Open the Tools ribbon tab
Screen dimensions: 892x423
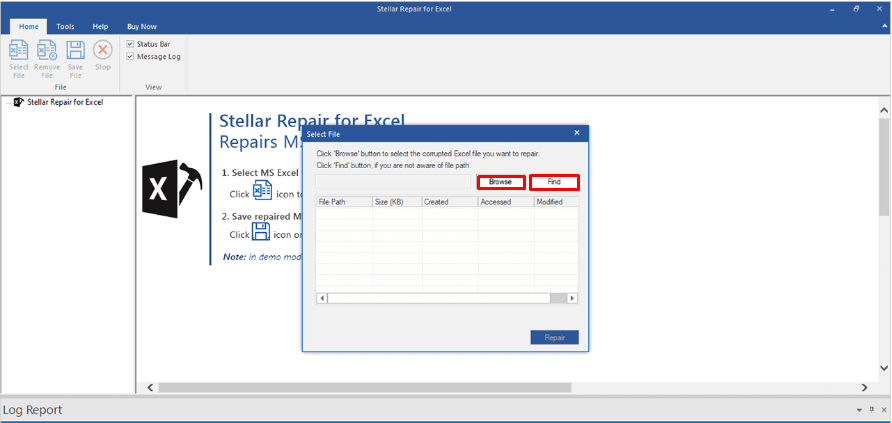(x=65, y=26)
